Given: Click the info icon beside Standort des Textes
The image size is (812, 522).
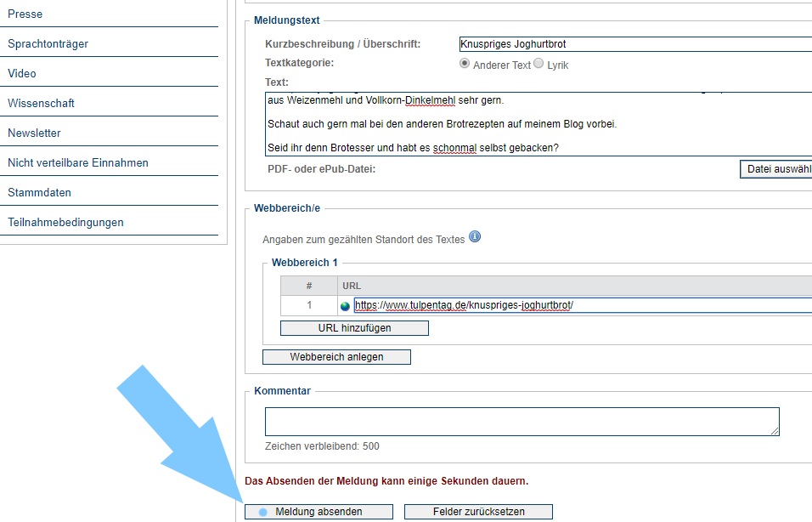Looking at the screenshot, I should pyautogui.click(x=474, y=237).
